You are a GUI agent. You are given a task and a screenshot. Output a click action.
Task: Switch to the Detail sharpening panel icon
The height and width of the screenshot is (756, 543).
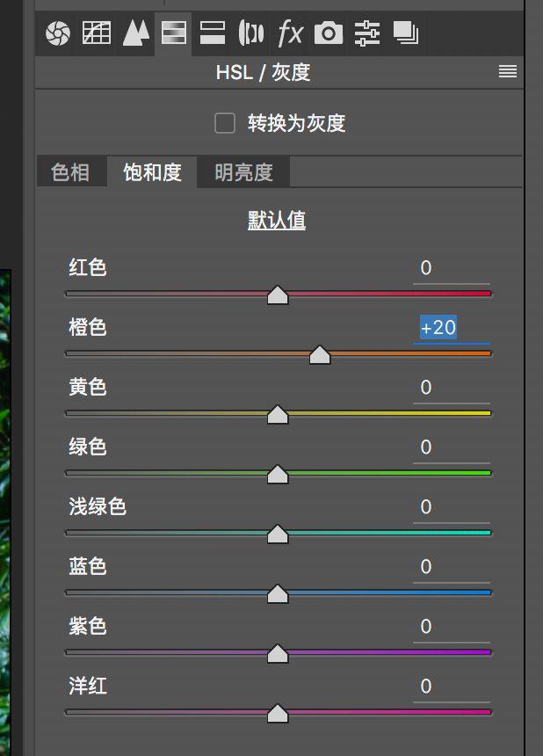coord(135,33)
